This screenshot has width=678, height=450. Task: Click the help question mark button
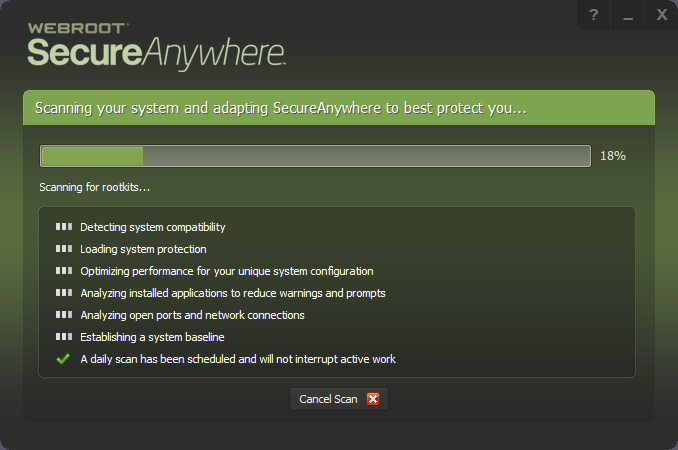pos(594,15)
